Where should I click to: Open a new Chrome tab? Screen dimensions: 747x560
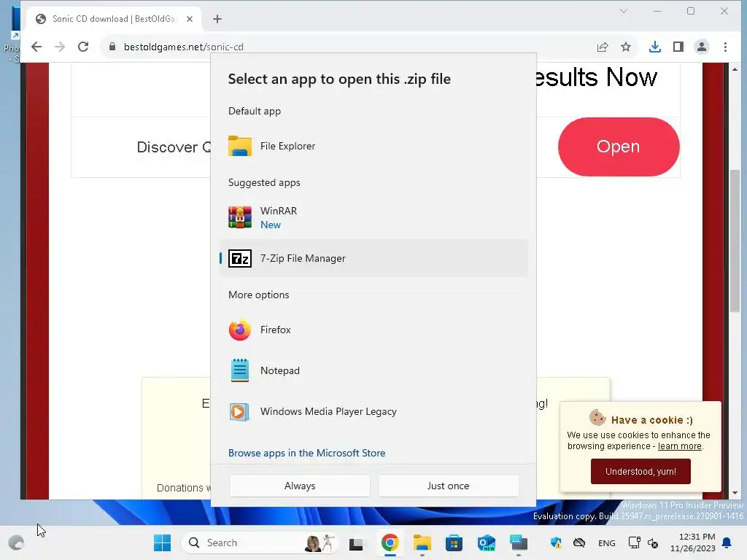pos(217,19)
